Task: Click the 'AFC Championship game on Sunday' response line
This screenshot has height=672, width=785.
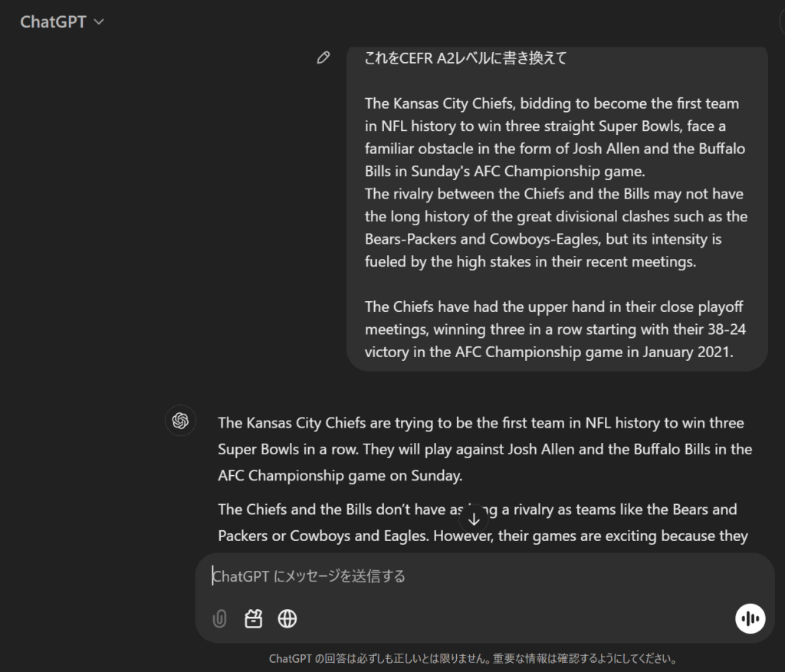Action: coord(340,475)
